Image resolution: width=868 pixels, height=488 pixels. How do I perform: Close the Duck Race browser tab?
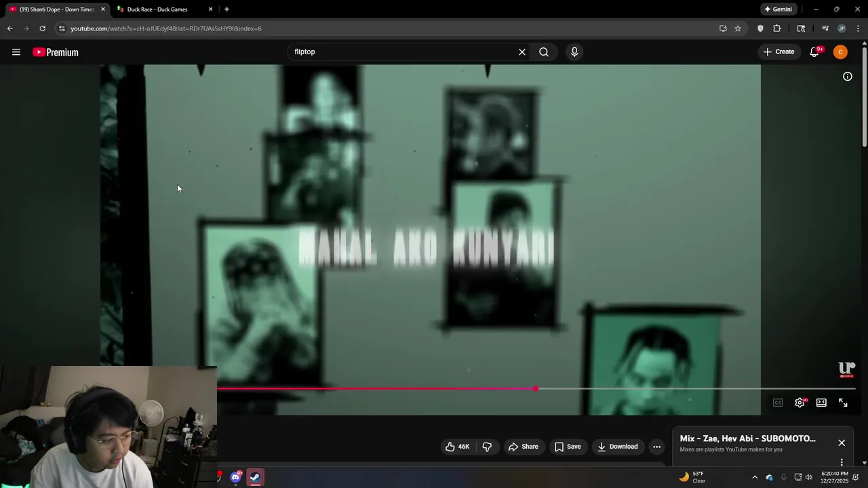click(x=210, y=9)
